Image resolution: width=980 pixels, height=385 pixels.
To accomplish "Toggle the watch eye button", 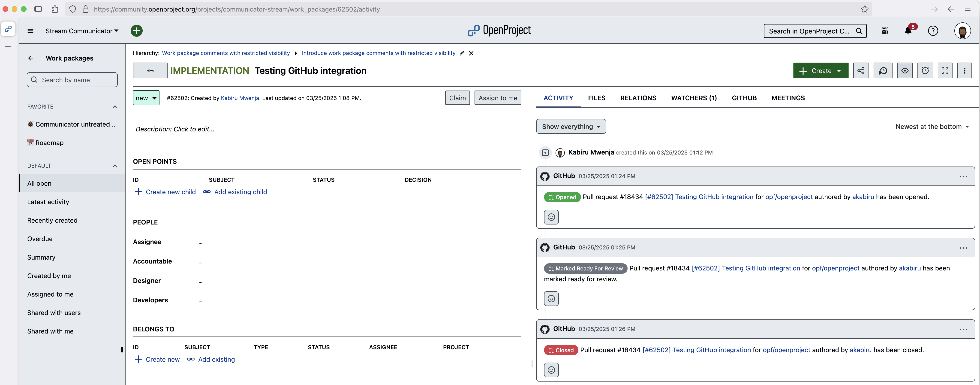I will 905,71.
